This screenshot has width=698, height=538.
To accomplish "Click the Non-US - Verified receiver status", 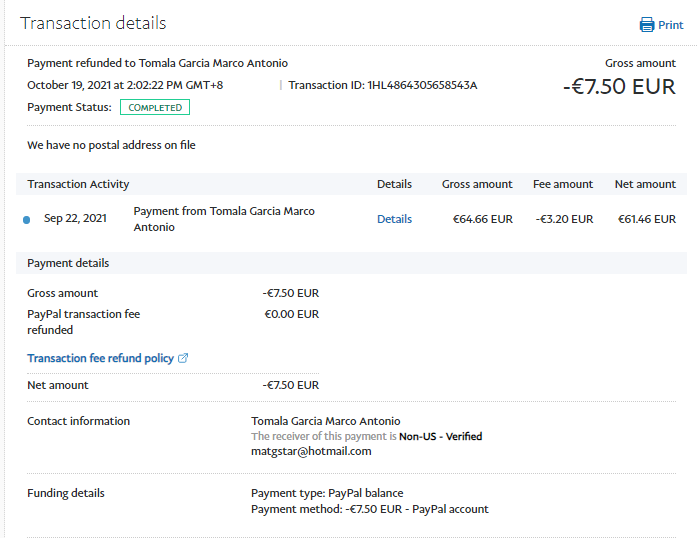I will click(x=440, y=437).
